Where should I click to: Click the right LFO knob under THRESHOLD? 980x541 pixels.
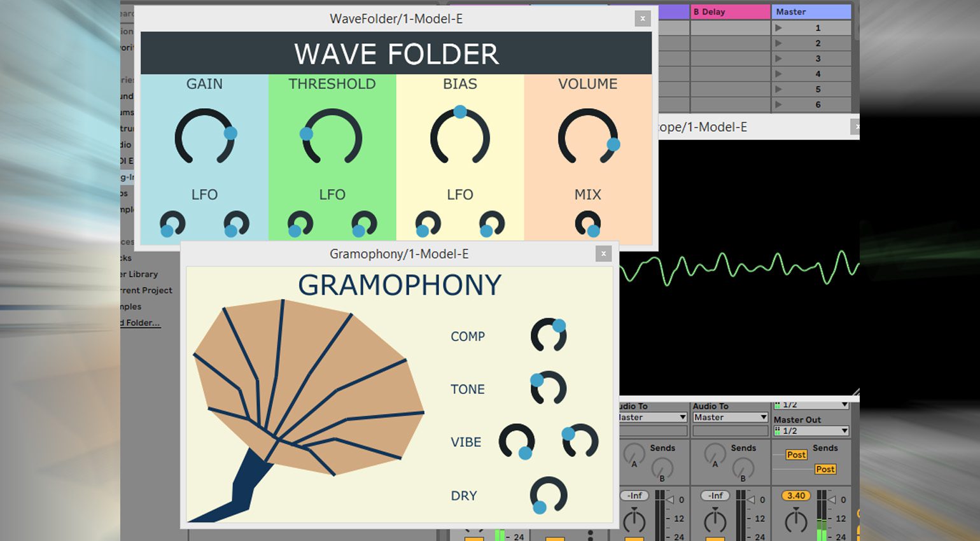[364, 223]
